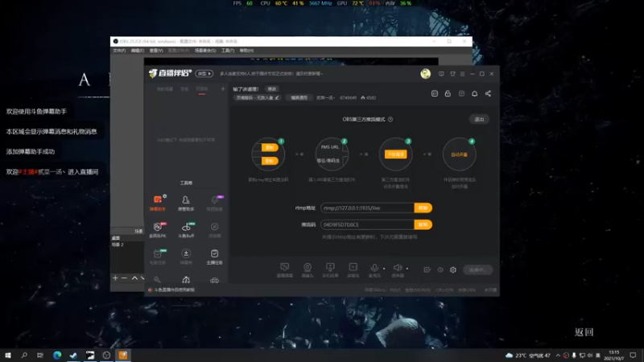
Task: Click the 编辑通用 pill button
Action: [299, 97]
